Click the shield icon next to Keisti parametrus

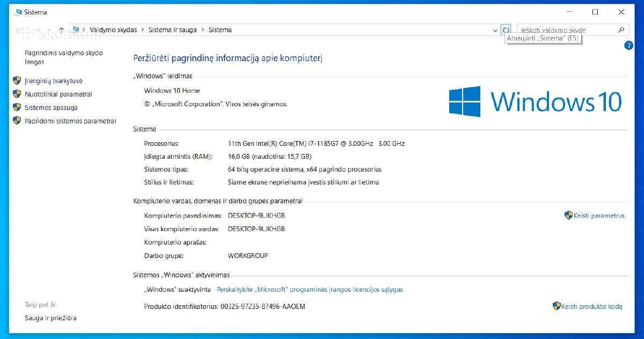(569, 216)
